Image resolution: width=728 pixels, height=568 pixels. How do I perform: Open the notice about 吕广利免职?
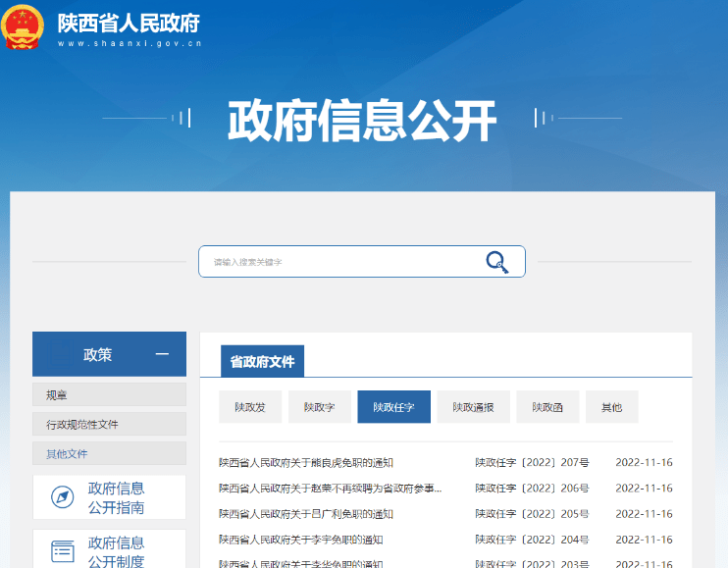[306, 514]
